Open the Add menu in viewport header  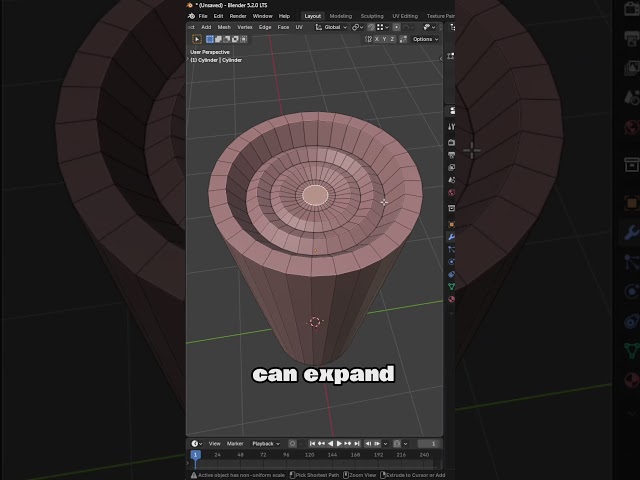(206, 27)
